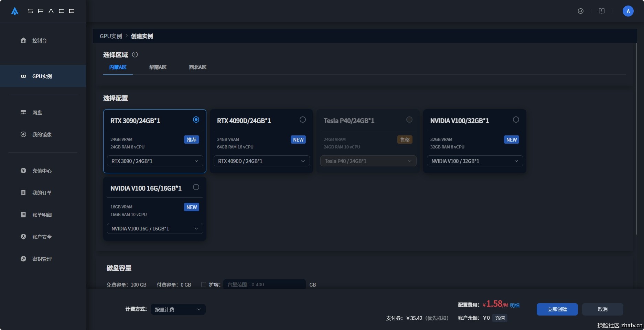Open the NVIDIA V100 / 32GB*1 dropdown

point(475,161)
